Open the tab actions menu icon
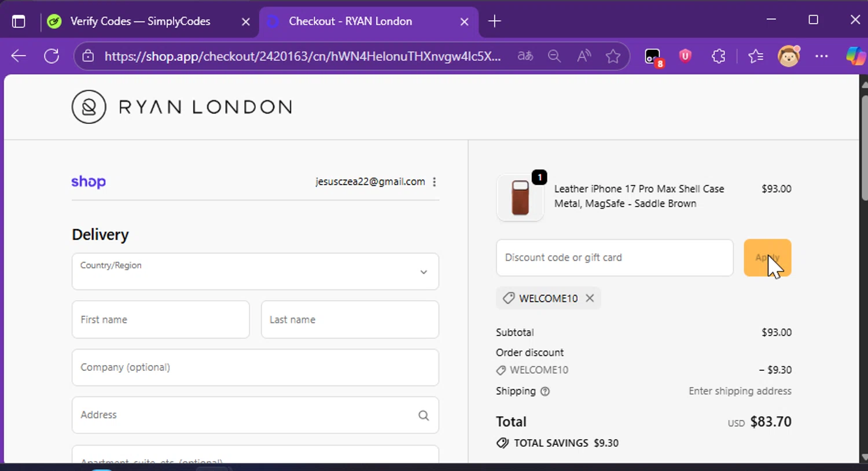The image size is (868, 471). click(19, 21)
